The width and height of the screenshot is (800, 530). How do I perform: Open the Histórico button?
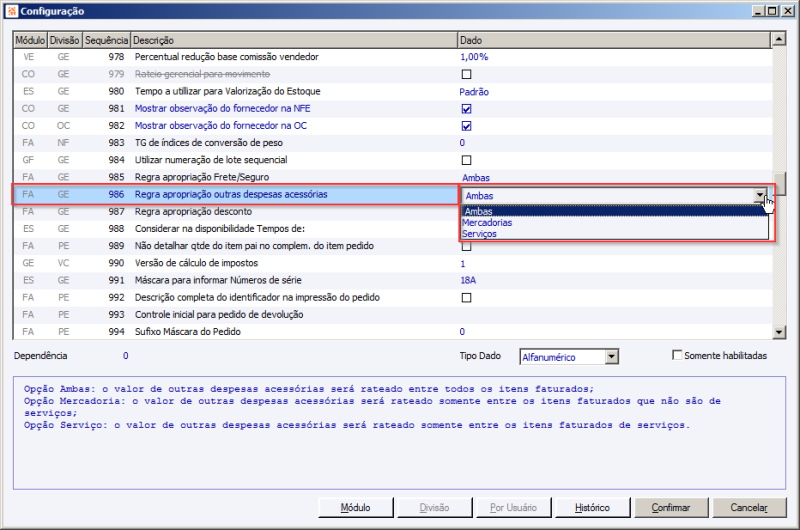592,508
